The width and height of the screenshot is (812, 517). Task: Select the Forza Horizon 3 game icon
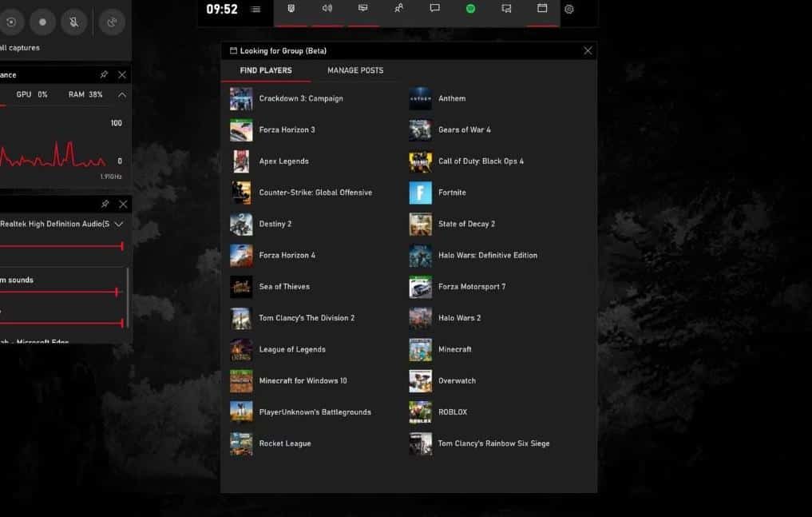point(241,130)
